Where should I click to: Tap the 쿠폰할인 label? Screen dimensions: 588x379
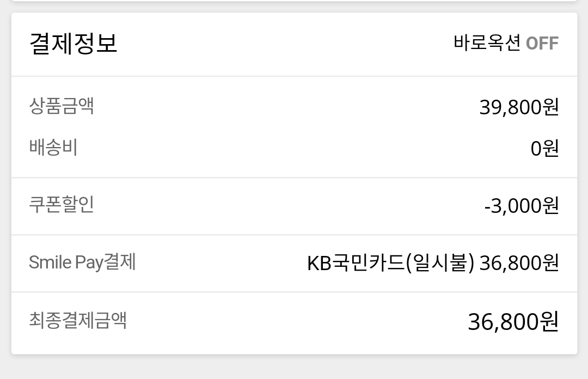click(62, 204)
